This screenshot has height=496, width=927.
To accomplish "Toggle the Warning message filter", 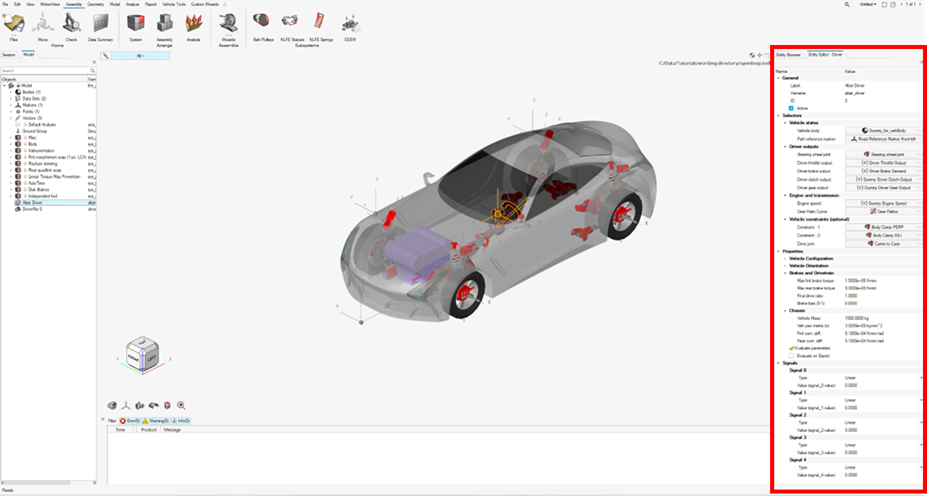I will point(153,420).
